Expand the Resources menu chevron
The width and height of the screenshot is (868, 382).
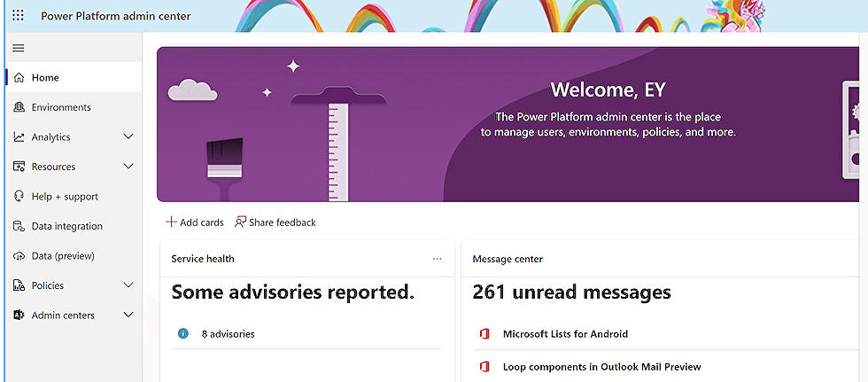[128, 167]
